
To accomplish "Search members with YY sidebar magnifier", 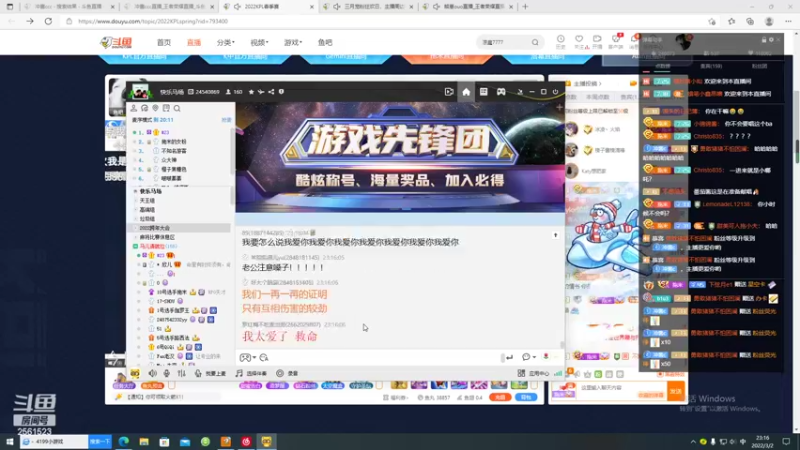I will click(x=177, y=108).
